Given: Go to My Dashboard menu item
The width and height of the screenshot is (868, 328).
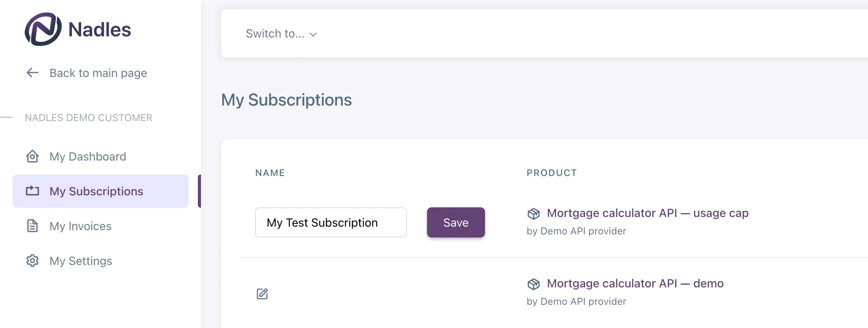Looking at the screenshot, I should (88, 156).
